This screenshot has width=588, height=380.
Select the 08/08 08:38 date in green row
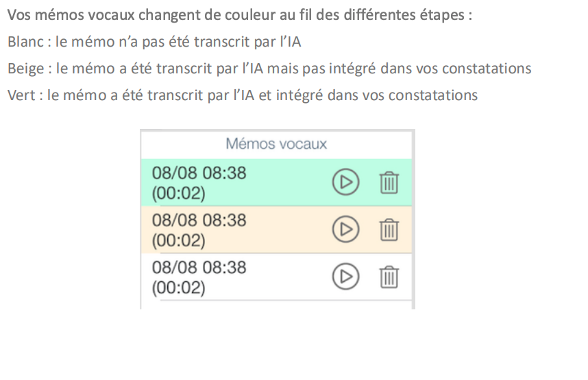coord(199,174)
